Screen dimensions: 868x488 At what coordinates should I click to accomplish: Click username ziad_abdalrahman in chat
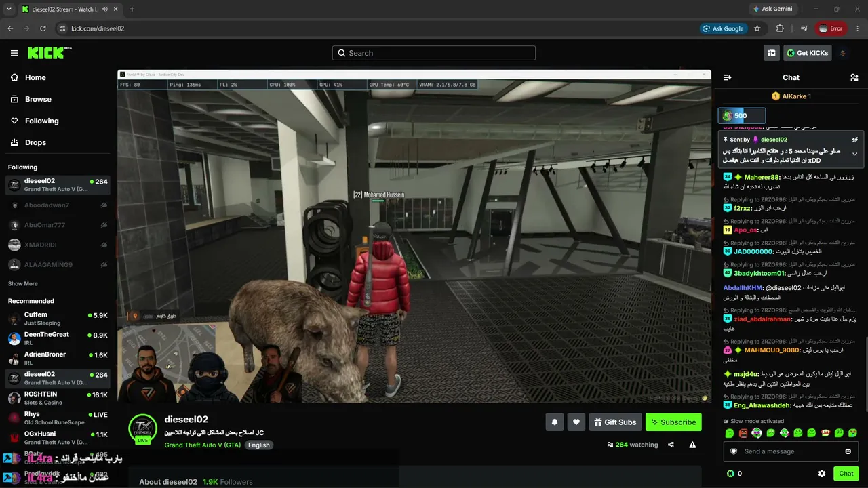point(762,319)
